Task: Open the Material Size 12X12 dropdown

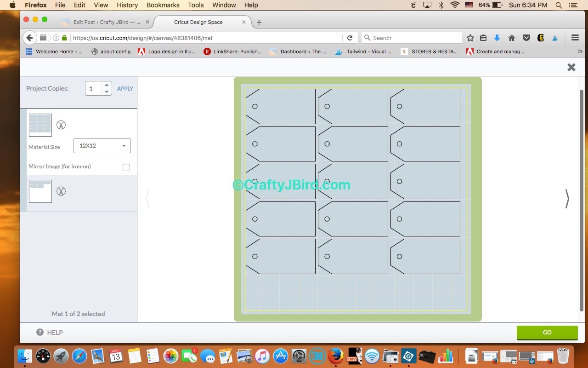Action: [x=102, y=146]
